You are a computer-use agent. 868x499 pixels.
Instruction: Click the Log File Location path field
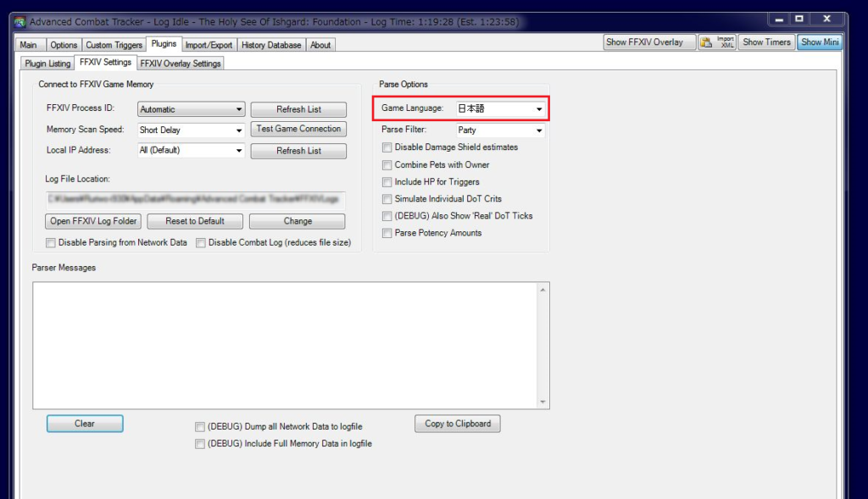tap(196, 199)
